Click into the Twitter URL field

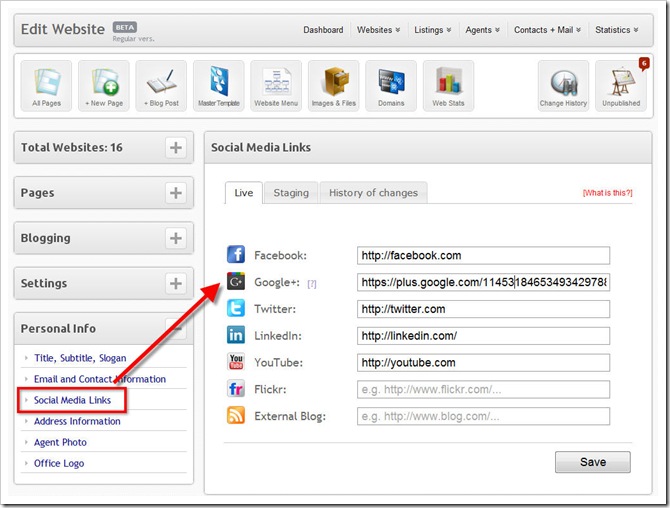coord(483,309)
